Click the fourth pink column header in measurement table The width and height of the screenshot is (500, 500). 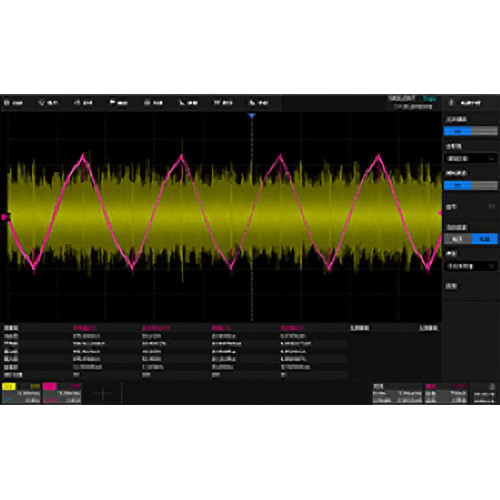coord(292,328)
